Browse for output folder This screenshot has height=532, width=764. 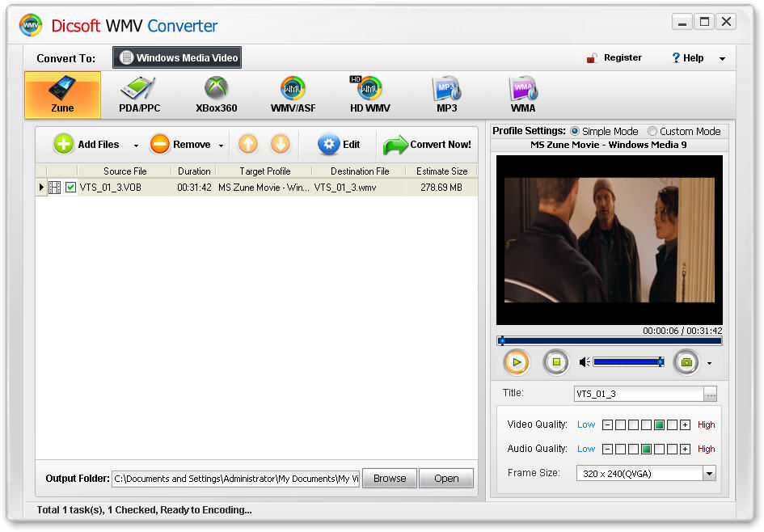(x=390, y=479)
